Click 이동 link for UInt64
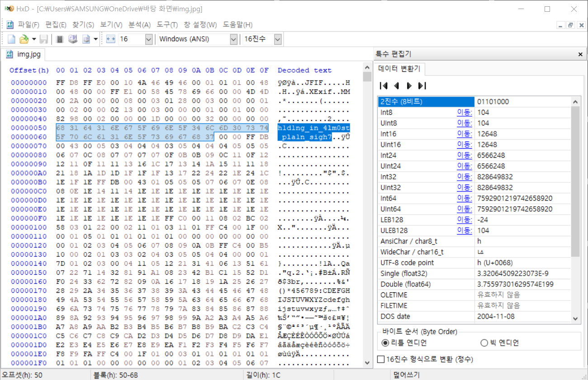 464,209
